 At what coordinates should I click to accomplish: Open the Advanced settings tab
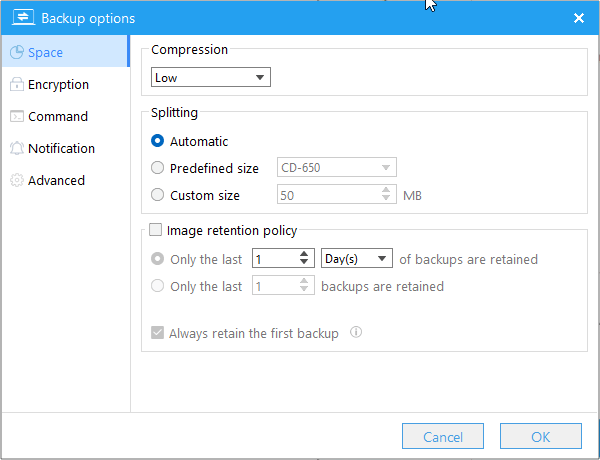(56, 181)
